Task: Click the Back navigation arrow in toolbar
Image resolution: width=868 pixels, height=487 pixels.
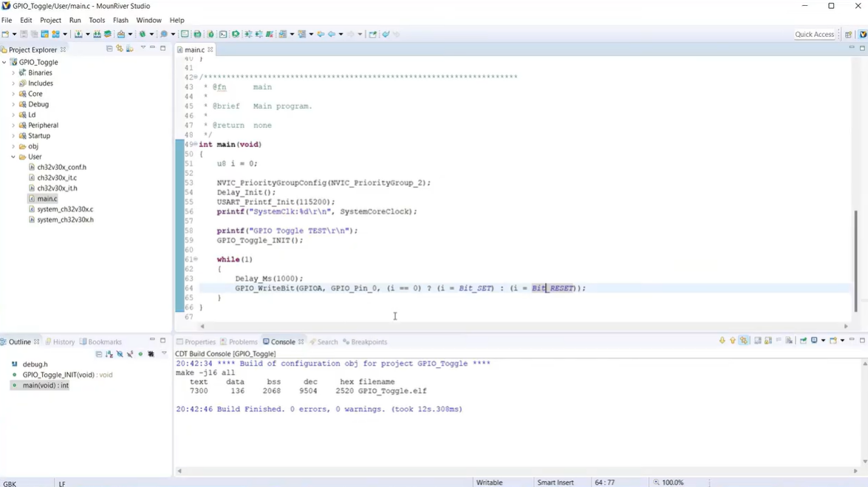Action: pos(332,35)
